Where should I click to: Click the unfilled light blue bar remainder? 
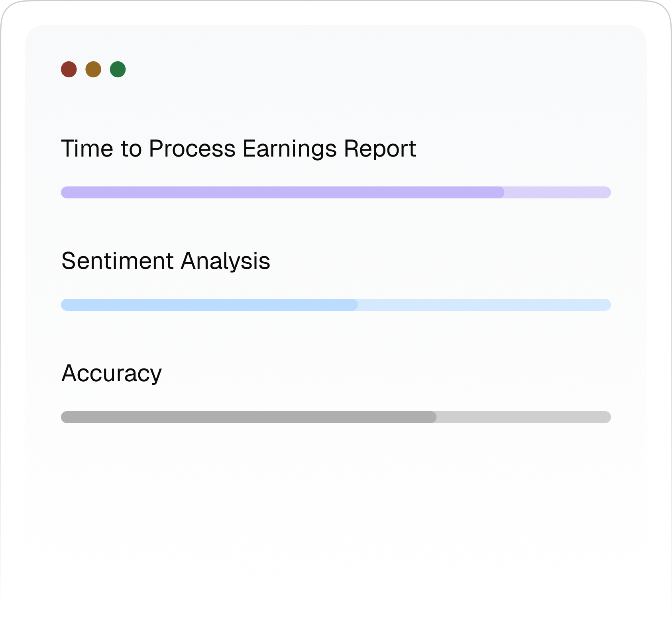[484, 305]
